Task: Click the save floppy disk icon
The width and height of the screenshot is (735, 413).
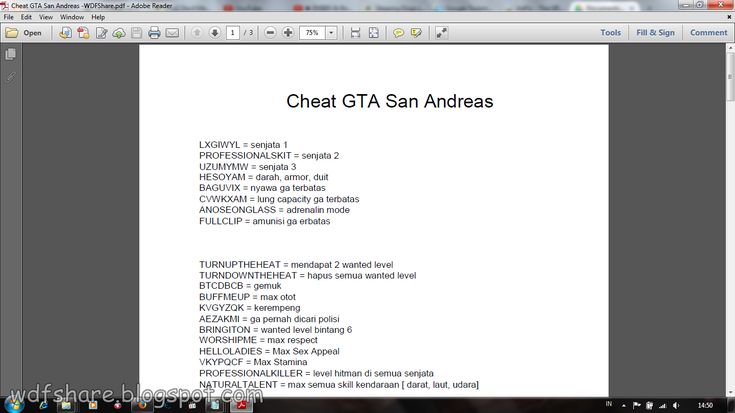Action: click(x=136, y=33)
